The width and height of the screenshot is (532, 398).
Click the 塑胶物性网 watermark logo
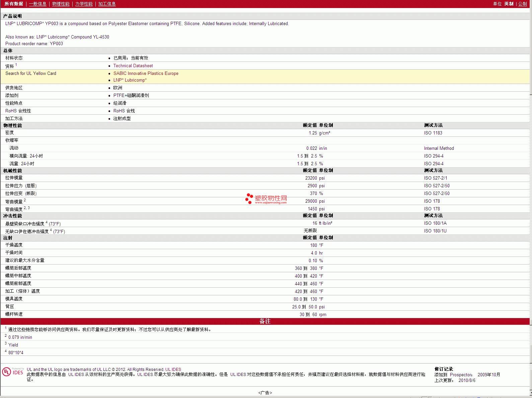tap(266, 199)
